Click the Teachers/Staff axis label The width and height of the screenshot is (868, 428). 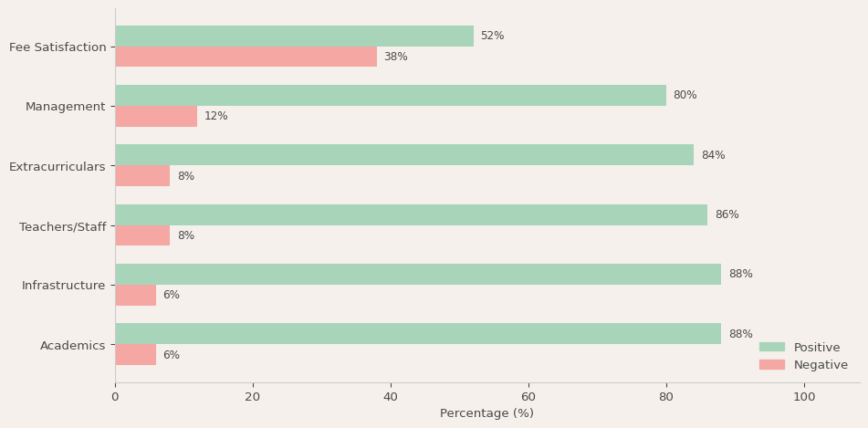coord(62,226)
